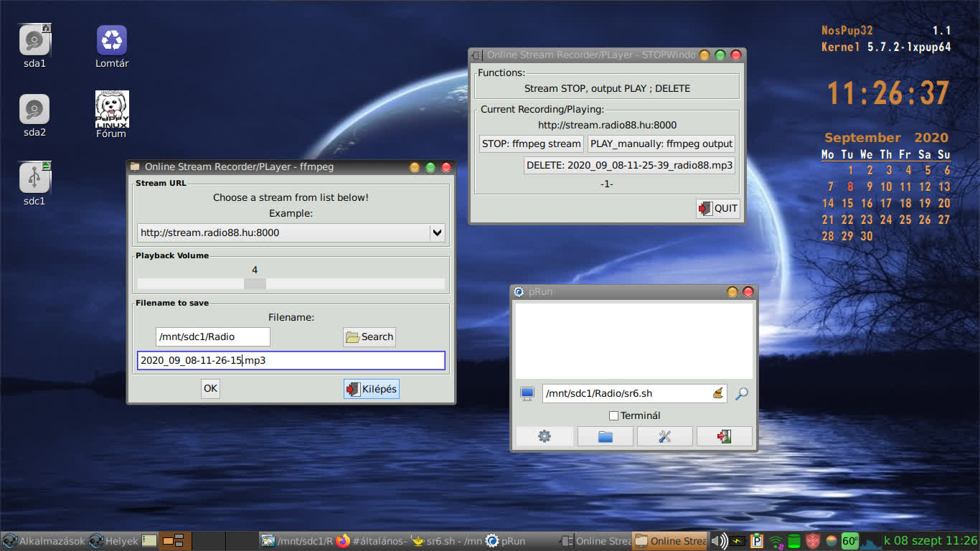
Task: Click the taskbar date k 08 szept 11:26
Action: [x=930, y=541]
